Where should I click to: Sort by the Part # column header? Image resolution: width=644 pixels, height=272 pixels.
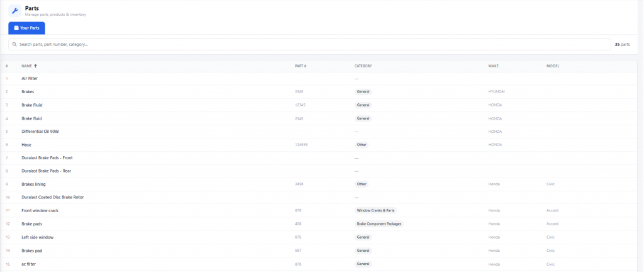pyautogui.click(x=300, y=65)
